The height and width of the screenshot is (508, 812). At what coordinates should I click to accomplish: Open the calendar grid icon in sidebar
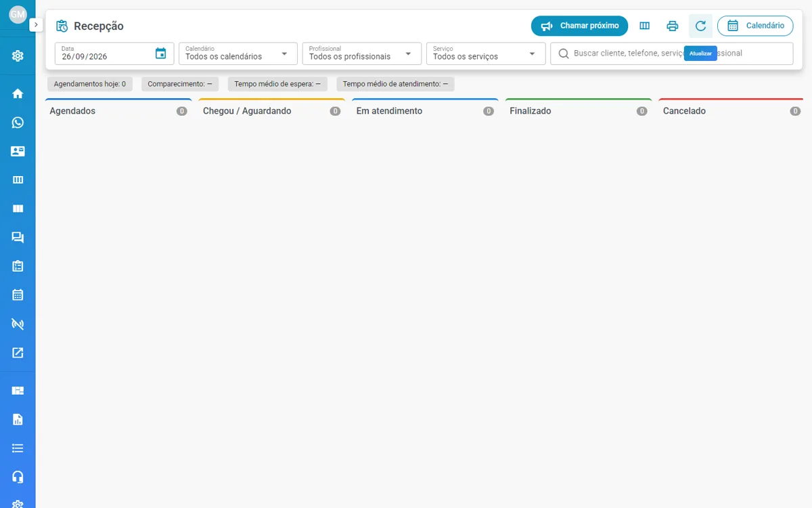tap(18, 295)
